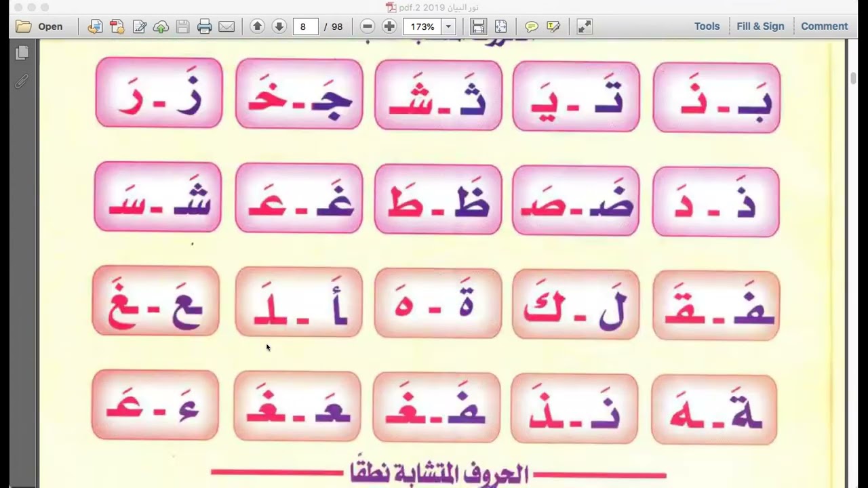This screenshot has height=488, width=868.
Task: Open the Tools pane
Action: point(707,26)
